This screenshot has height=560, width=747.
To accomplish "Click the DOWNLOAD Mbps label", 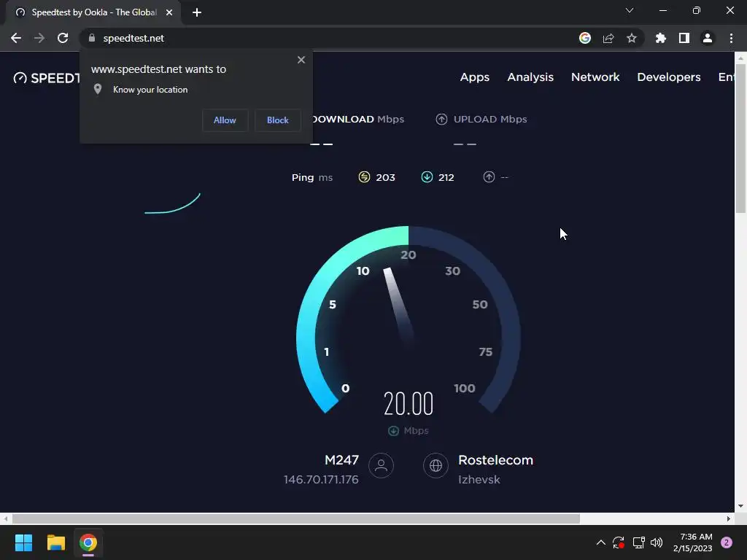I will (x=358, y=119).
